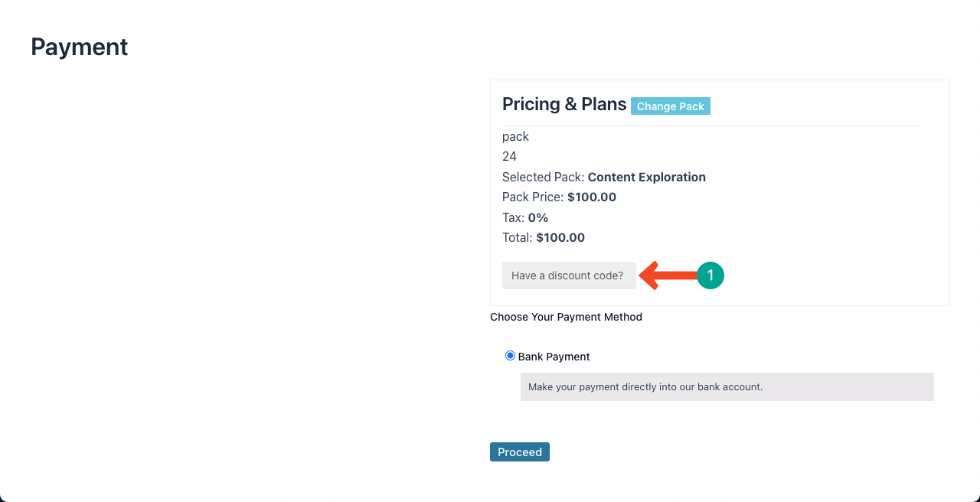Click the Total $100.00 amount
The width and height of the screenshot is (980, 502).
560,237
